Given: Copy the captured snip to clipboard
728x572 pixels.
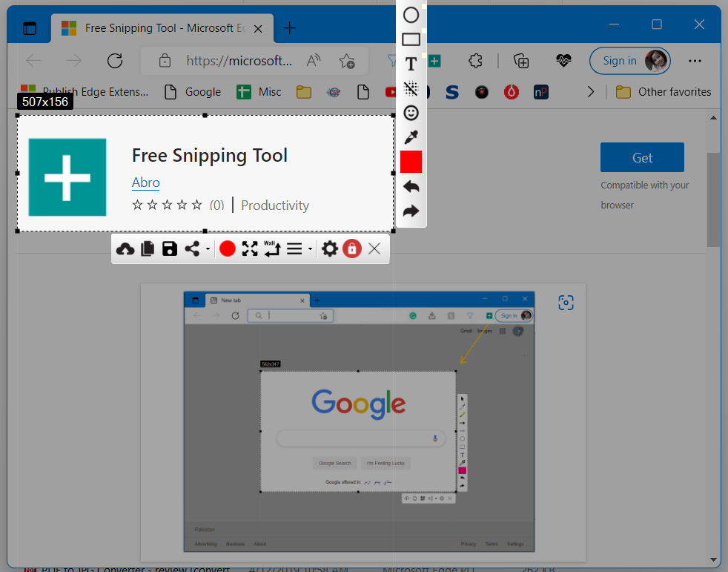Looking at the screenshot, I should [147, 249].
